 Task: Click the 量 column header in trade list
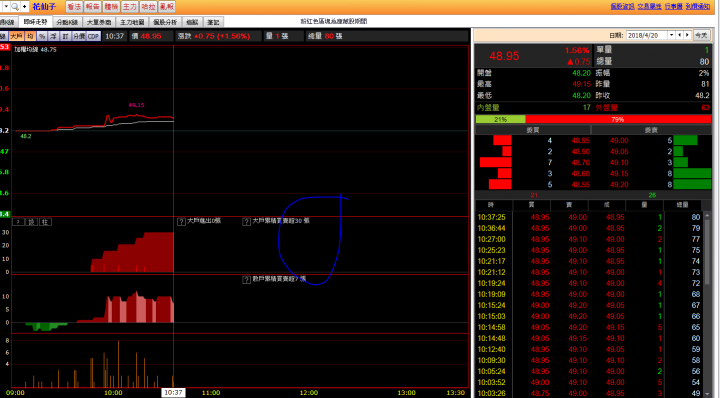point(644,205)
